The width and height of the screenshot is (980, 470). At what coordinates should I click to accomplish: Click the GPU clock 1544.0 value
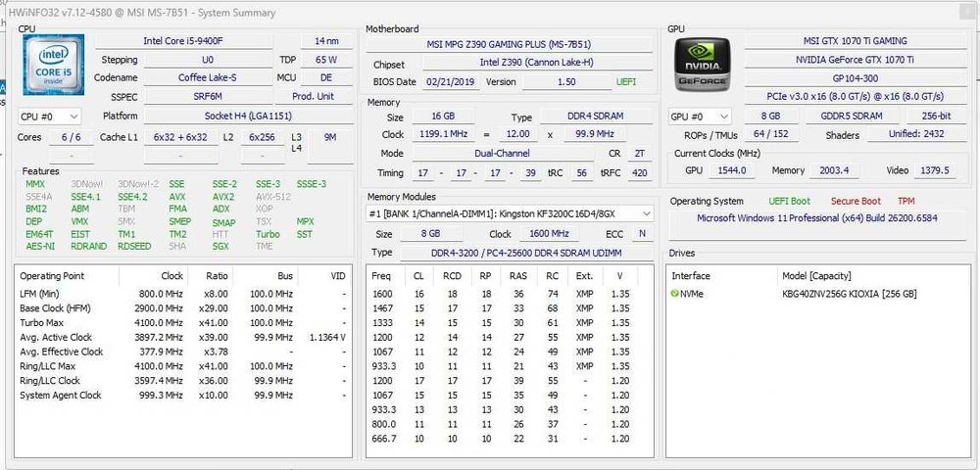click(x=732, y=170)
